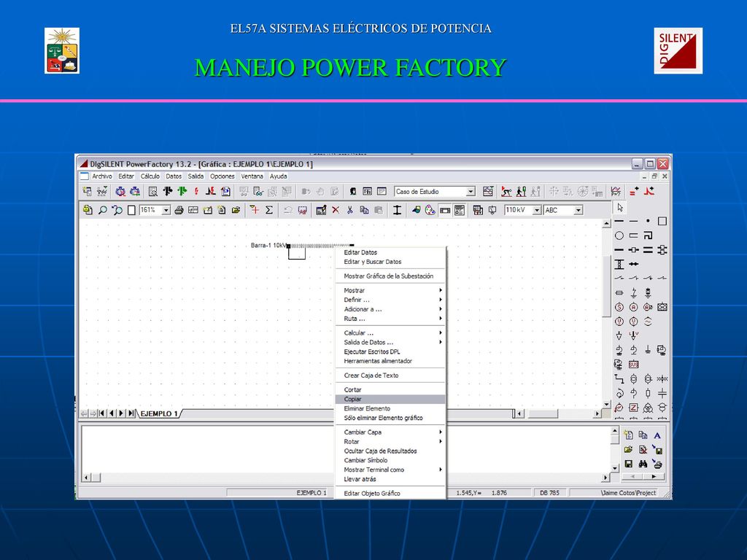Click the copy icon beside the scissors

click(x=365, y=210)
